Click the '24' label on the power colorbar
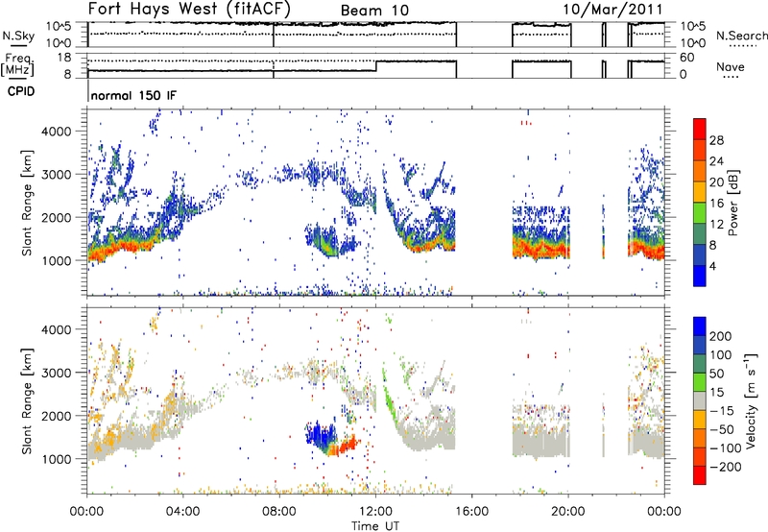 pyautogui.click(x=716, y=161)
